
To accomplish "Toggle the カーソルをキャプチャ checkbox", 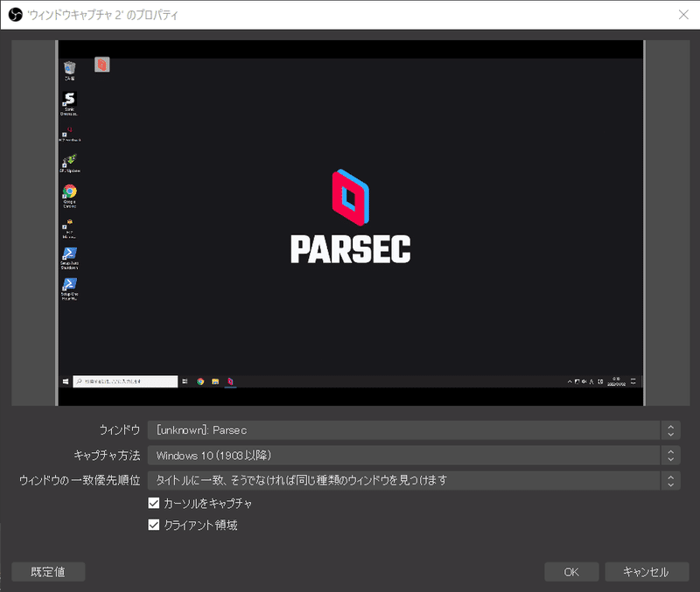I will click(x=154, y=503).
